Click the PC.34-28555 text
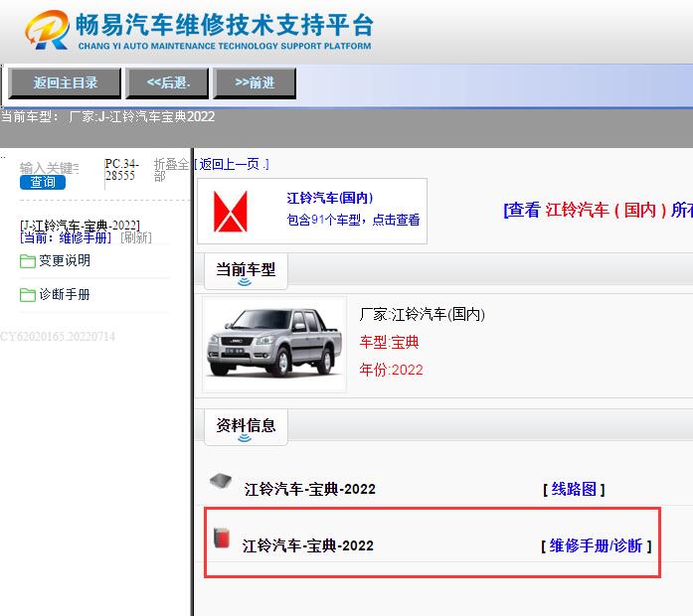The width and height of the screenshot is (693, 616). point(122,170)
